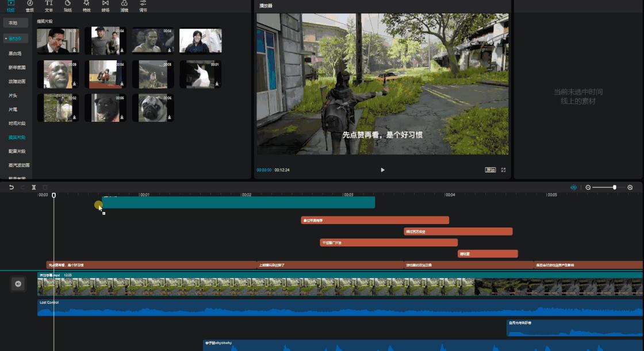The height and width of the screenshot is (351, 644).
Task: Open the 特效 effects tab
Action: point(86,6)
